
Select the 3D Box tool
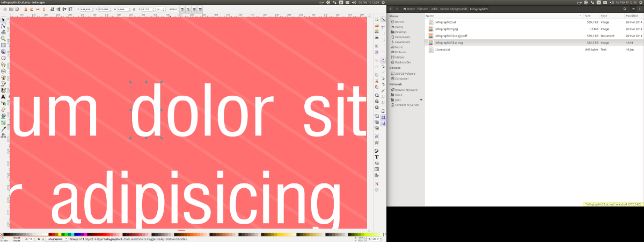[3, 52]
